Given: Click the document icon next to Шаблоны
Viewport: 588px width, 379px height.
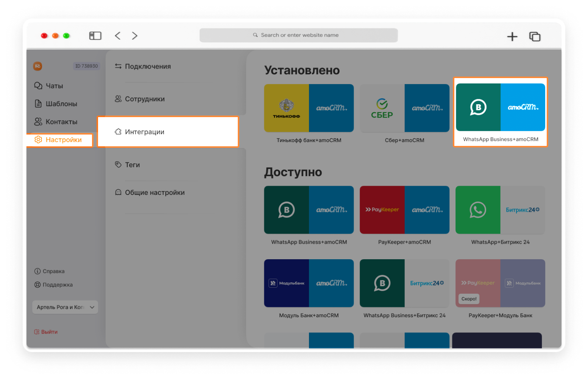Looking at the screenshot, I should pyautogui.click(x=38, y=103).
